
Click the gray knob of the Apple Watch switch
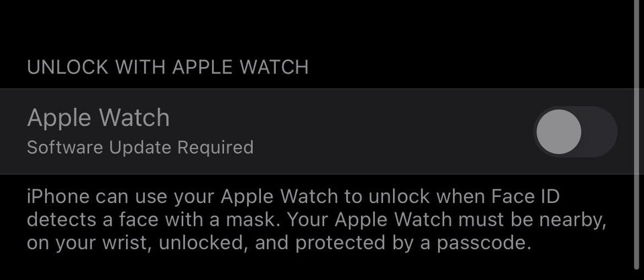[559, 131]
